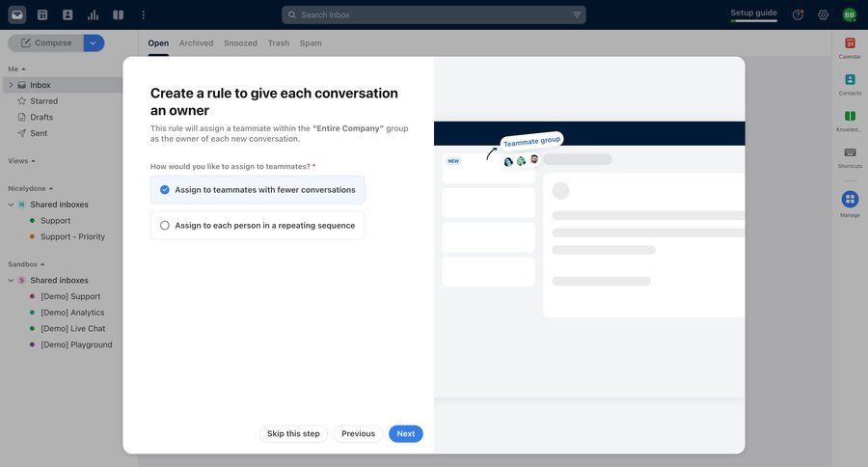This screenshot has height=467, width=868.
Task: Click the Search Inbox field
Action: tap(434, 15)
